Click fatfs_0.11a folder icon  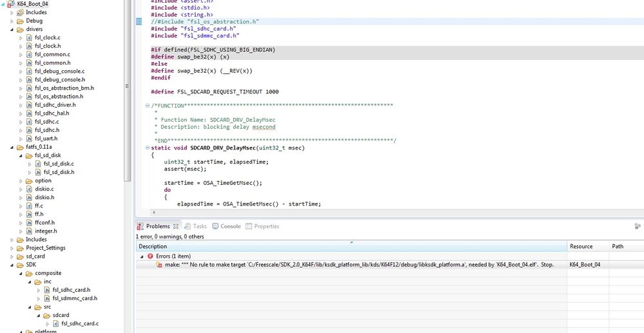click(x=20, y=147)
